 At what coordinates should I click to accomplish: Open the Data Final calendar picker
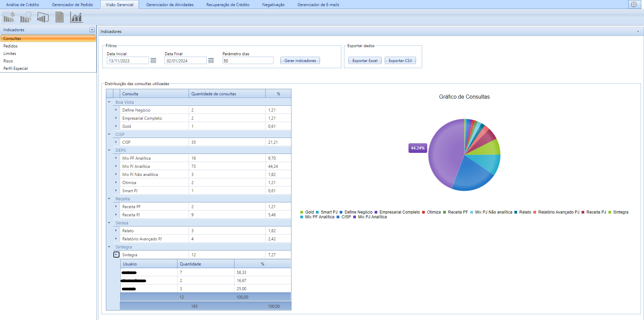click(x=211, y=60)
